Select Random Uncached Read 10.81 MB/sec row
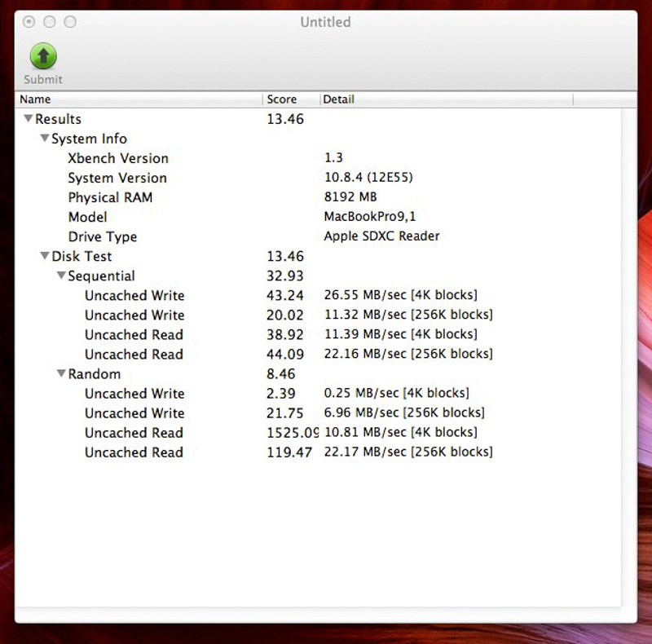Screen dimensions: 652x644 point(134,432)
